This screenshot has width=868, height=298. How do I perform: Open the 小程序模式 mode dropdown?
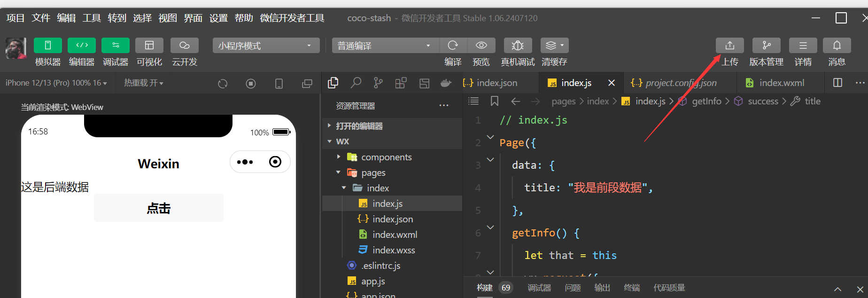(265, 46)
